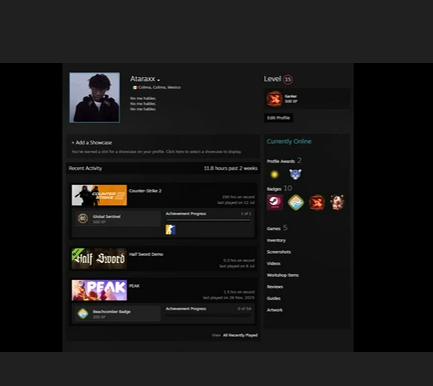Open the Ataraxx username dropdown arrow

click(x=159, y=80)
